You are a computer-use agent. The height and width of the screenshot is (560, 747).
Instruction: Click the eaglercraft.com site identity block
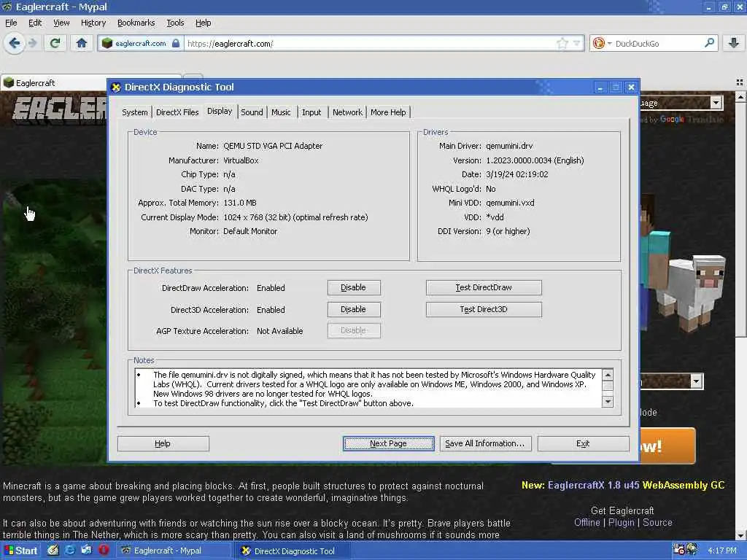pos(141,43)
